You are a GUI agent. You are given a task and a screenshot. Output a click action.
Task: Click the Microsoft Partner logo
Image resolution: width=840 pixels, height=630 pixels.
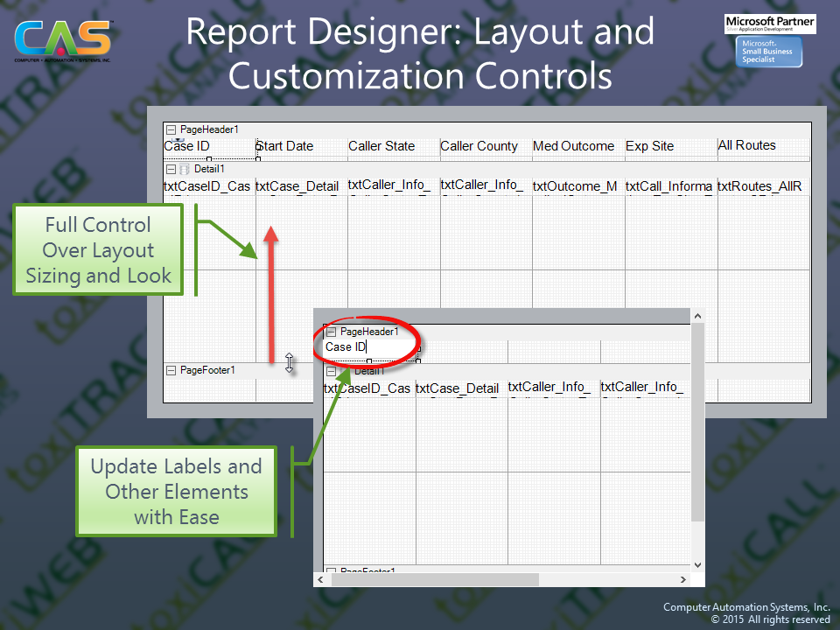click(770, 24)
